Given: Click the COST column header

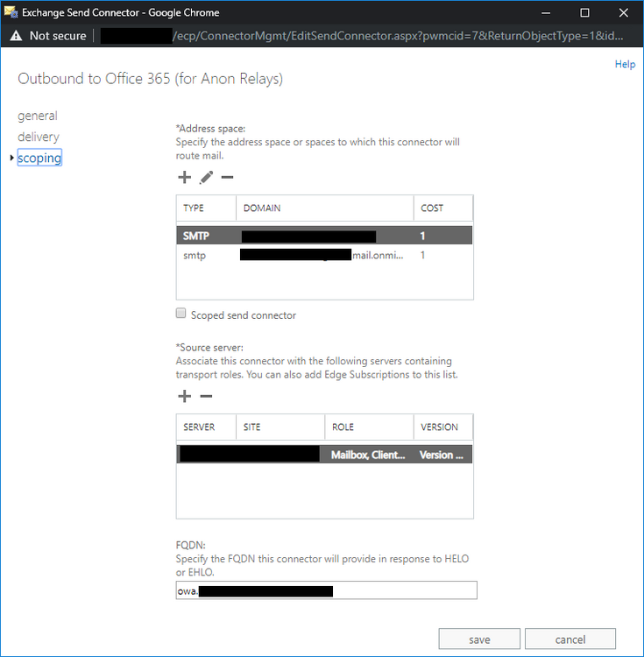Looking at the screenshot, I should click(443, 208).
